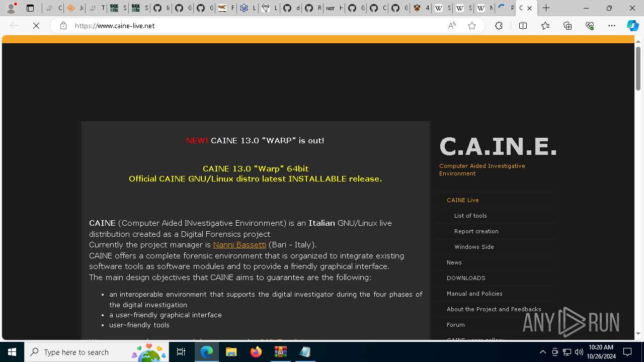Click the 'CAINE 13.0 "Warp" 64bit' yellow heading
This screenshot has height=362, width=644.
[x=256, y=168]
